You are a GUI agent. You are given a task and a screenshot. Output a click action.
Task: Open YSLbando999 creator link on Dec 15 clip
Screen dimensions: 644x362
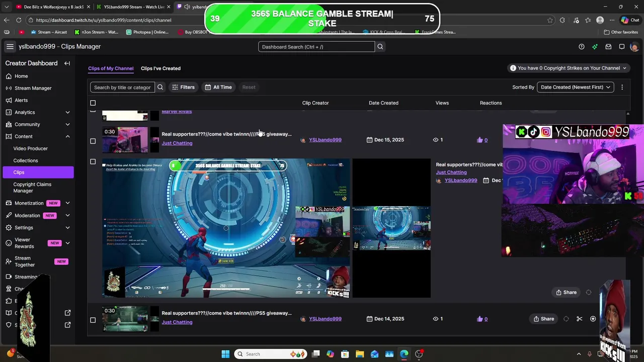click(x=325, y=140)
